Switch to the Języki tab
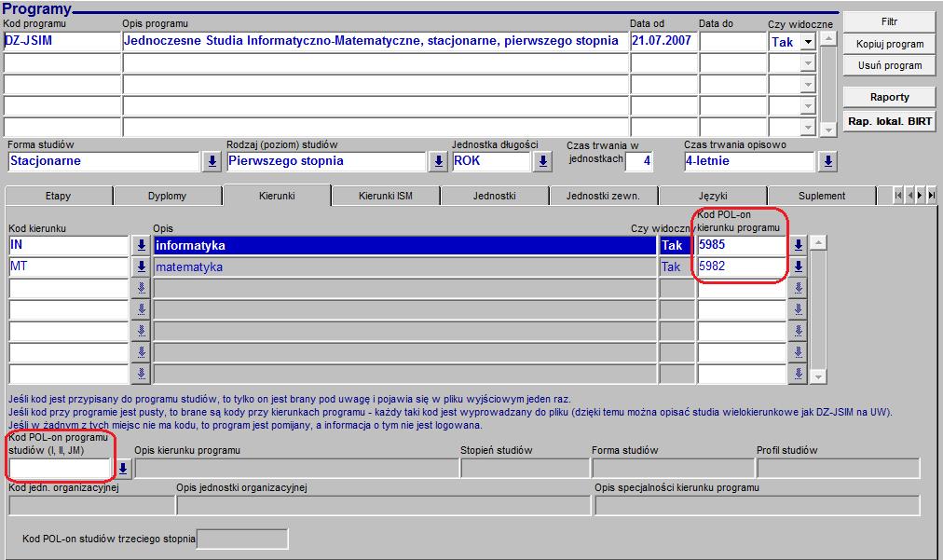This screenshot has height=560, width=943. pos(713,196)
